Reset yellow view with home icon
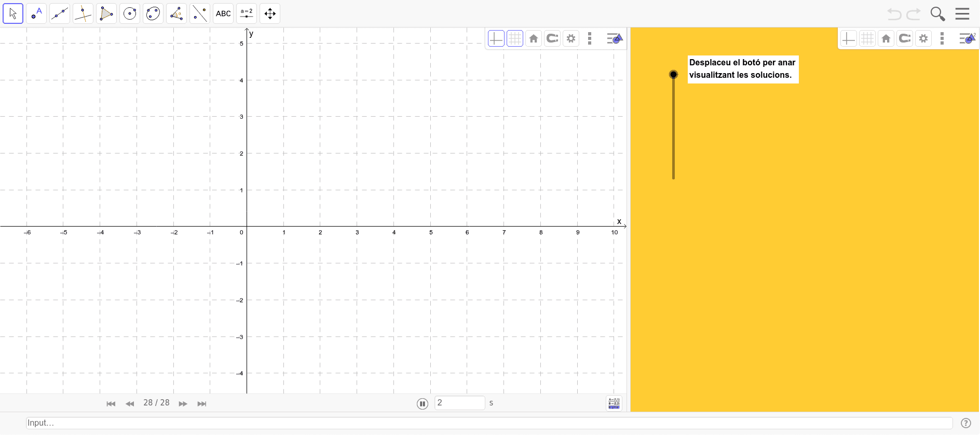This screenshot has width=980, height=435. click(x=886, y=38)
